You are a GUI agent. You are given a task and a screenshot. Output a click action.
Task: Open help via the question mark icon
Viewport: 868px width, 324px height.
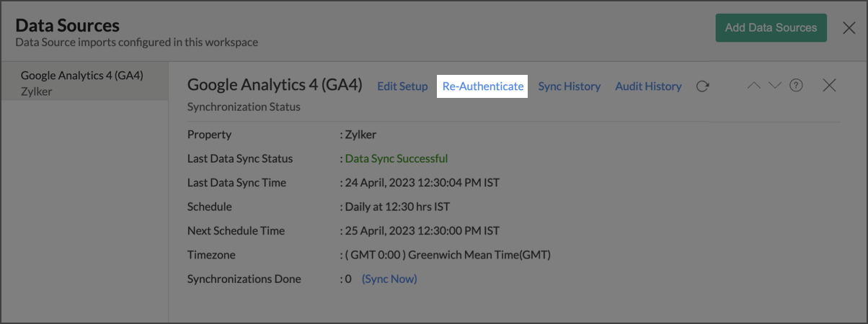[x=796, y=86]
